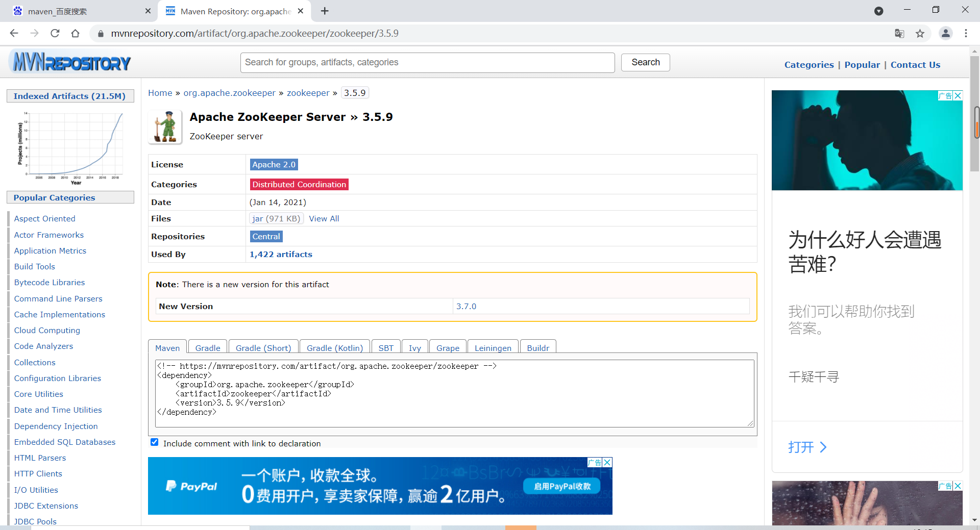
Task: Select the Gradle (Kotlin) tab
Action: (x=335, y=347)
